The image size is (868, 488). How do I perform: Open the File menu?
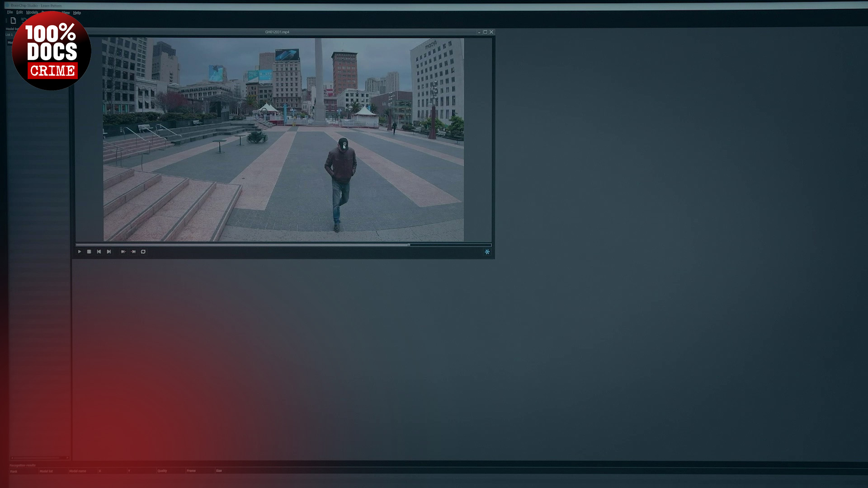[x=10, y=13]
